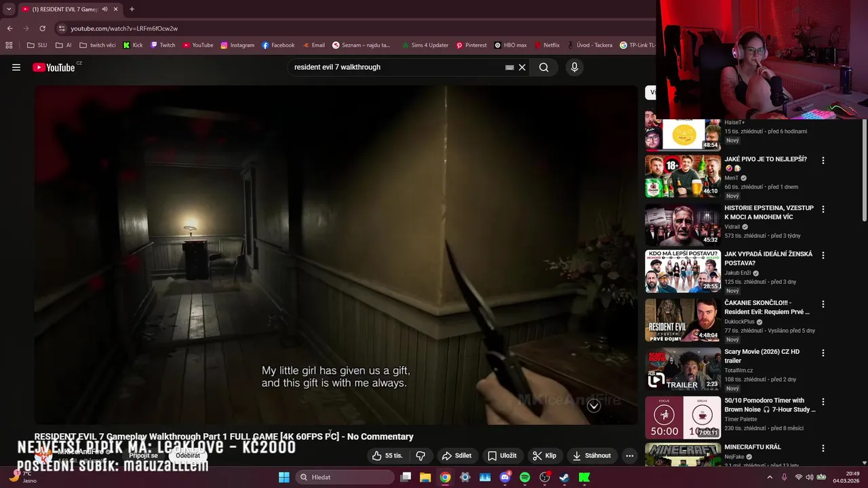Viewport: 868px width, 488px height.
Task: Open more actions three-dot menu under video
Action: point(629,455)
